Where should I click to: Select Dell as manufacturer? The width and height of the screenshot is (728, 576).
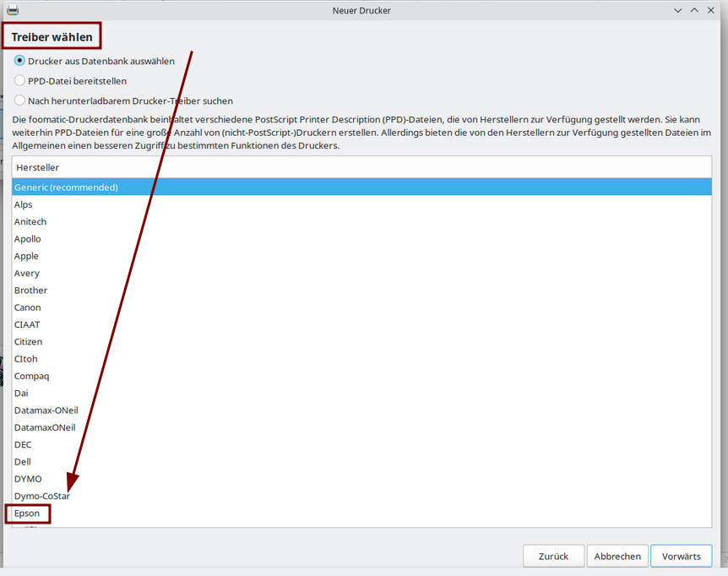tap(361, 462)
